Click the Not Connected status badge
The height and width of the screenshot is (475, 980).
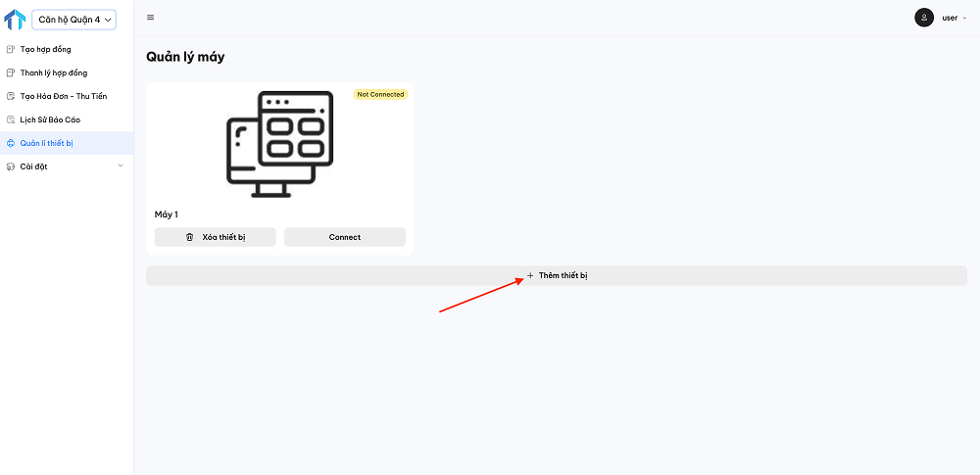(x=380, y=94)
